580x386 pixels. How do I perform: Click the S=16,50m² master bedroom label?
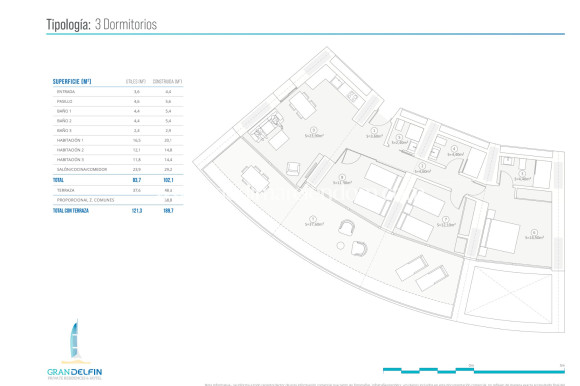pos(535,237)
